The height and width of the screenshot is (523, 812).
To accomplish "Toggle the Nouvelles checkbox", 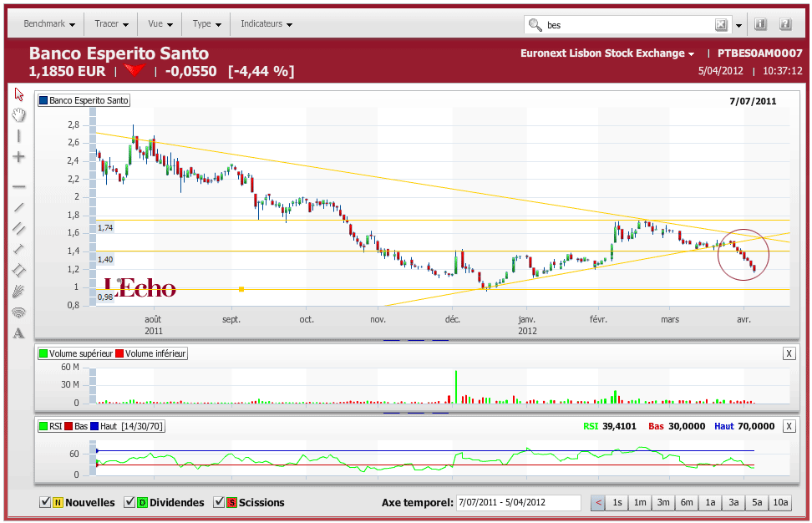I will pyautogui.click(x=46, y=502).
